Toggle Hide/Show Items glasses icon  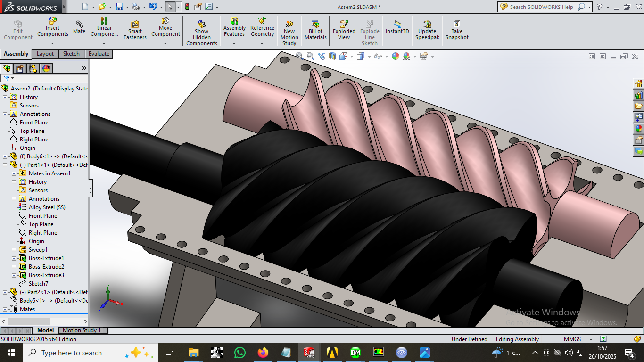(x=377, y=56)
